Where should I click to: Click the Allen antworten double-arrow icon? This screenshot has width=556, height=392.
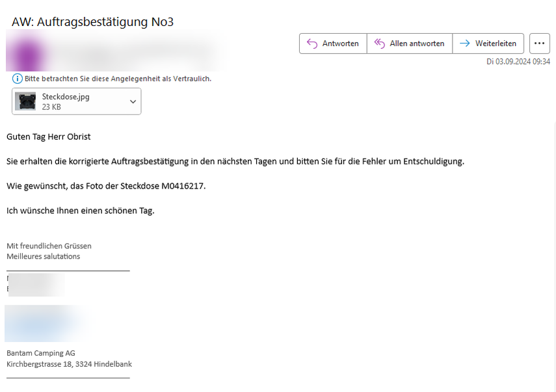point(378,44)
